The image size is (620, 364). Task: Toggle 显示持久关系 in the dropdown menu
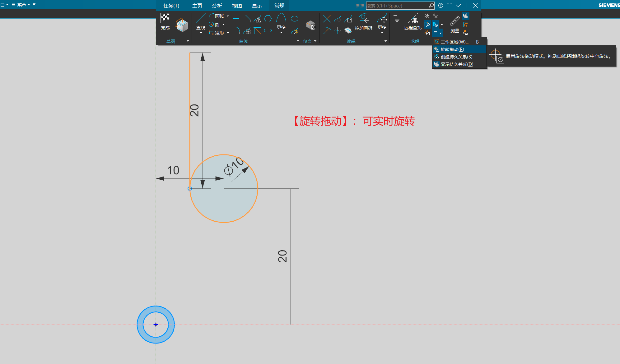point(457,64)
